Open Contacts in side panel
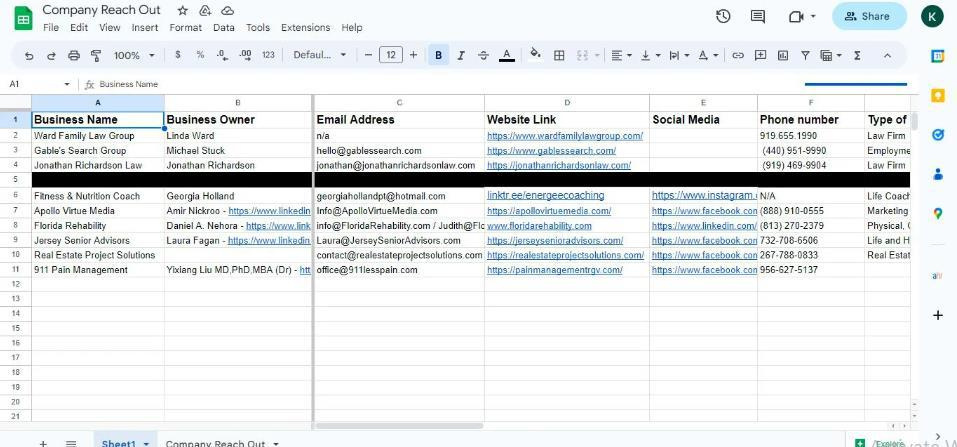The image size is (957, 447). pyautogui.click(x=937, y=174)
